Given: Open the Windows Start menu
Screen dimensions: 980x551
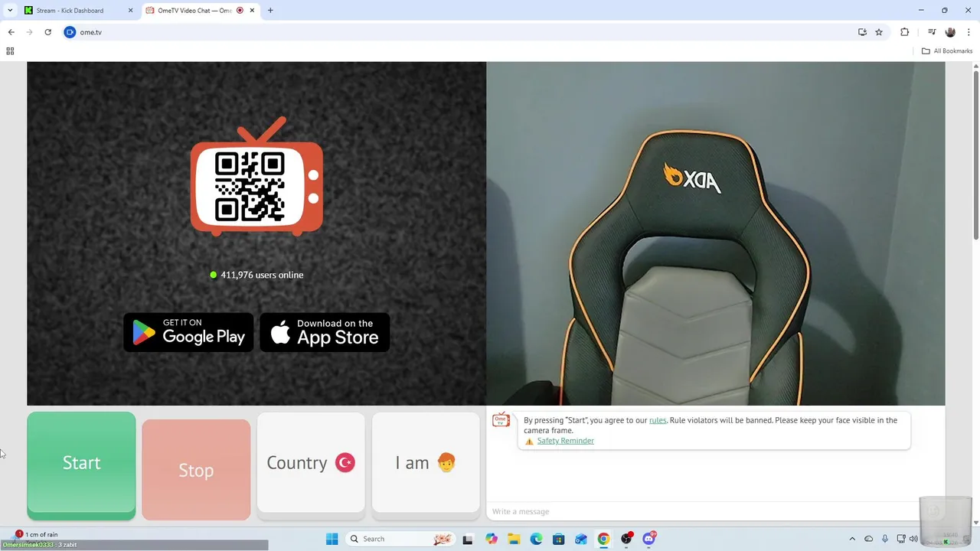Looking at the screenshot, I should [332, 539].
